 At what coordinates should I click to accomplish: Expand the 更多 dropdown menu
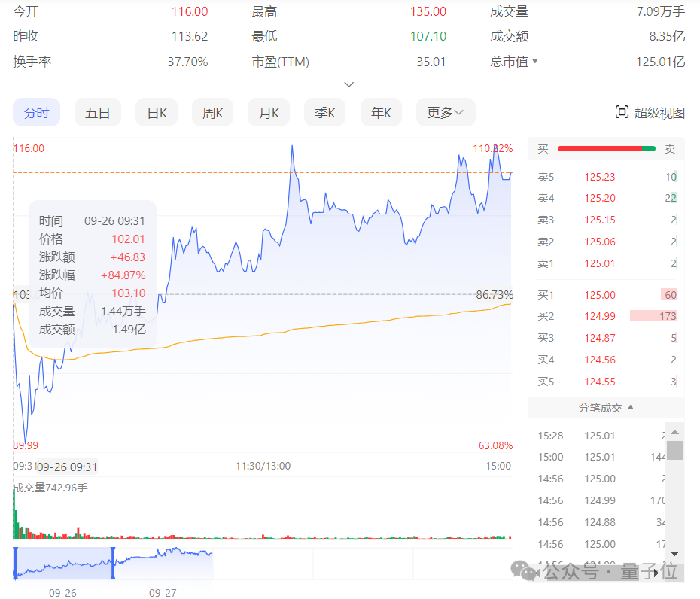point(446,113)
